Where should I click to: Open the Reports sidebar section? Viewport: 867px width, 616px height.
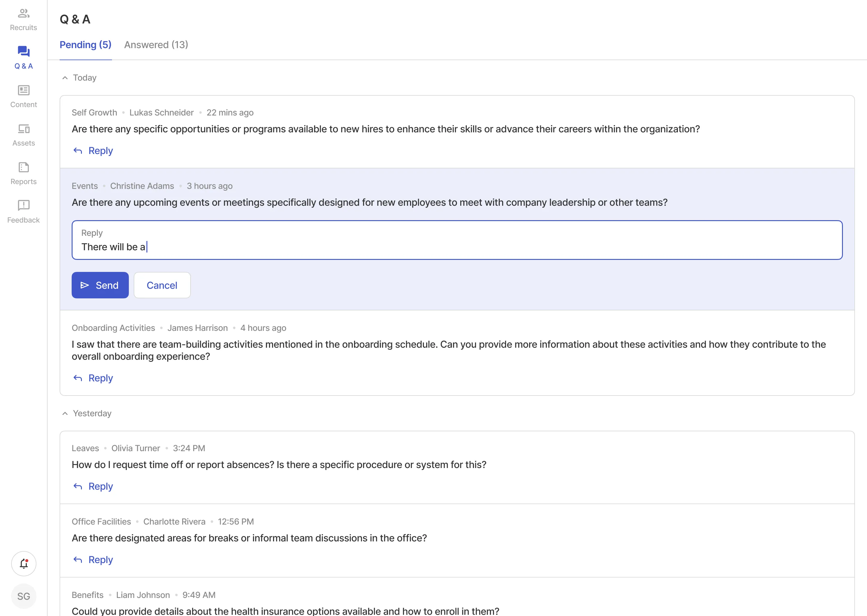click(x=23, y=173)
